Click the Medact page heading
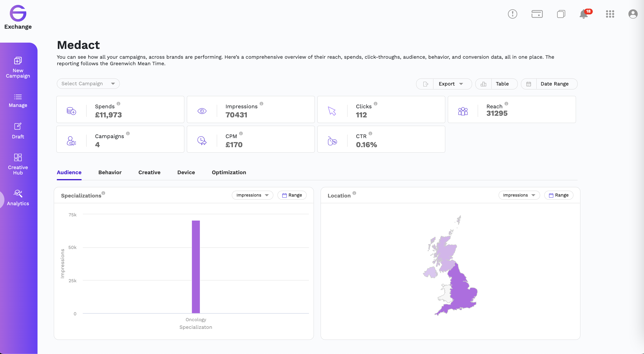This screenshot has width=644, height=354. (78, 45)
